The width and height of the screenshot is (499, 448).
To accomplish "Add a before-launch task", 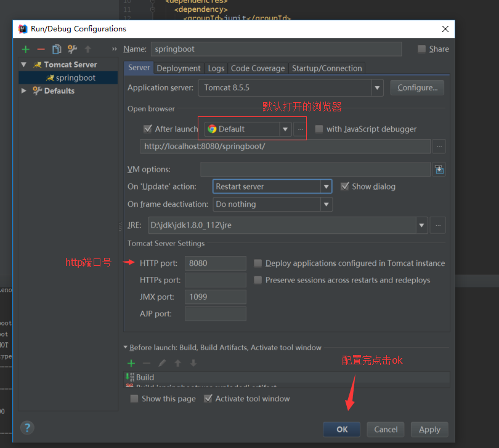I will pyautogui.click(x=131, y=363).
